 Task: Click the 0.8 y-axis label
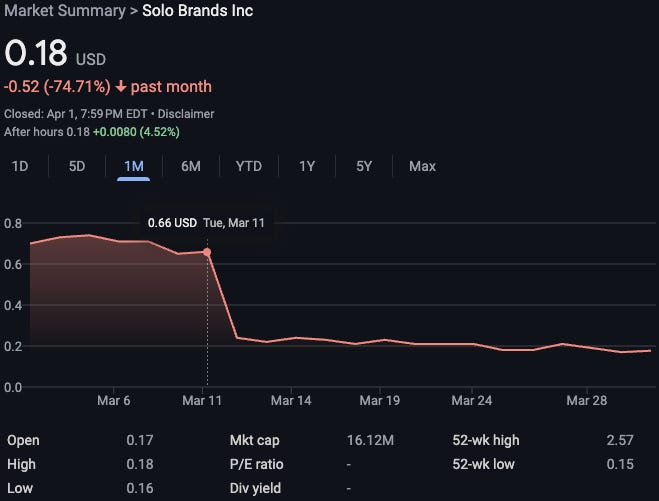[13, 223]
